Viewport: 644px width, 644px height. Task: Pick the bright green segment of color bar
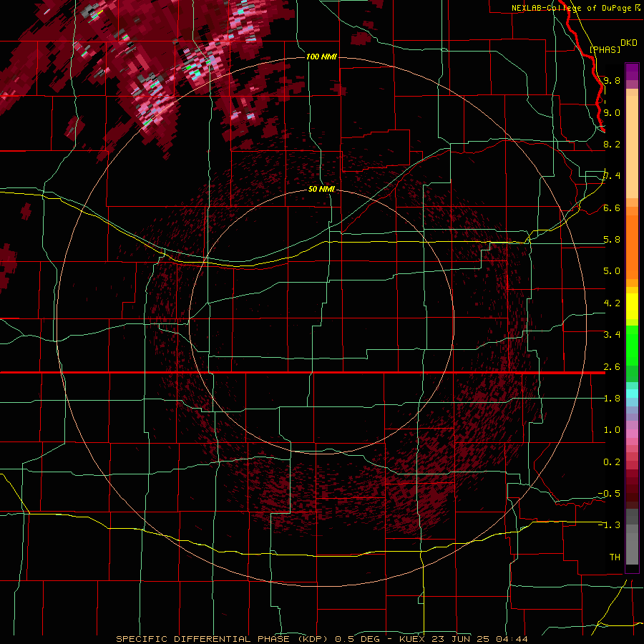[x=632, y=346]
